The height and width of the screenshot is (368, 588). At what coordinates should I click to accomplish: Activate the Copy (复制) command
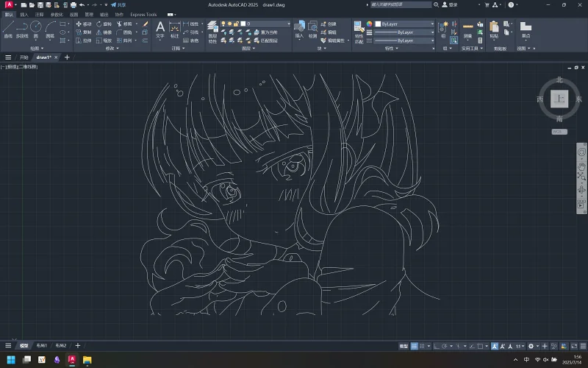[x=84, y=32]
